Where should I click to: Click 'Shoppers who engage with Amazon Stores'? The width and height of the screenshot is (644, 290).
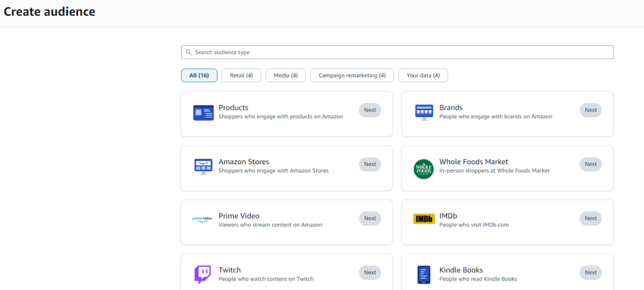click(x=274, y=171)
